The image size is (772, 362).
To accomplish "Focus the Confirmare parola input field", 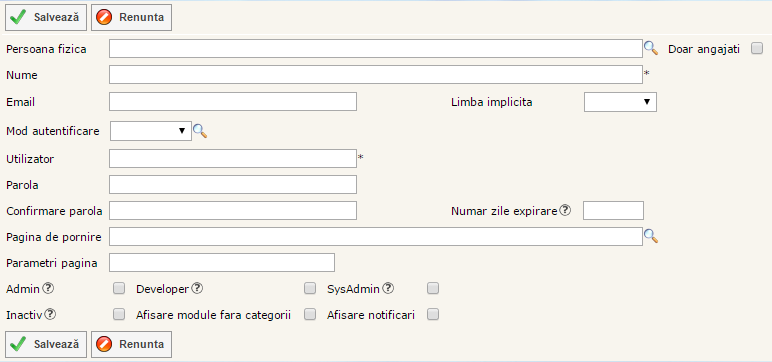I will pyautogui.click(x=233, y=211).
